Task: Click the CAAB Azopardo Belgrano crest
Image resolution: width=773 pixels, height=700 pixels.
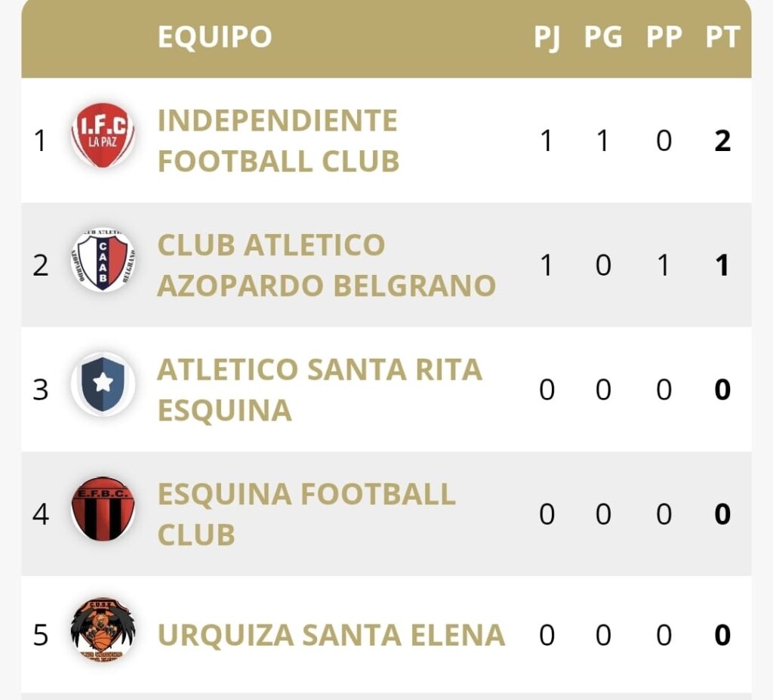Action: (103, 261)
